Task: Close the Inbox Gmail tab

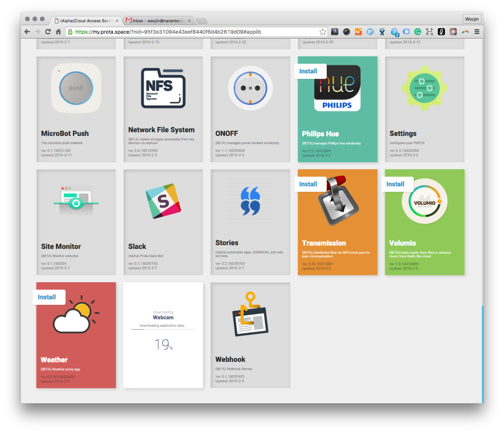Action: coord(189,21)
